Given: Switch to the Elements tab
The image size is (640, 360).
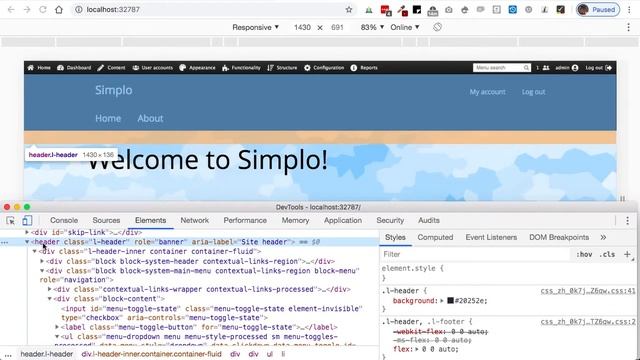Looking at the screenshot, I should pyautogui.click(x=151, y=220).
